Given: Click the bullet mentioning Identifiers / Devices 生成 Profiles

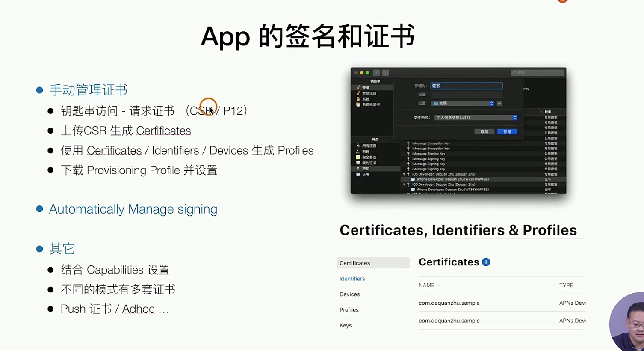Looking at the screenshot, I should click(187, 151).
